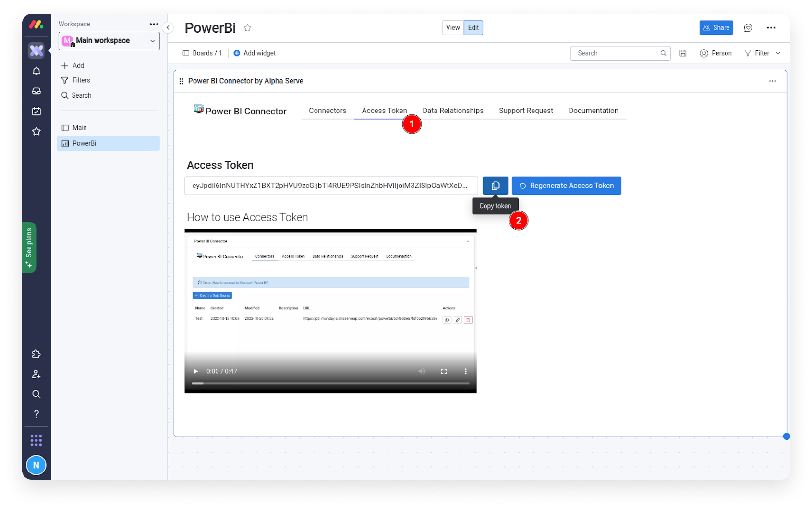Expand the Filter dropdown chevron

(x=778, y=53)
